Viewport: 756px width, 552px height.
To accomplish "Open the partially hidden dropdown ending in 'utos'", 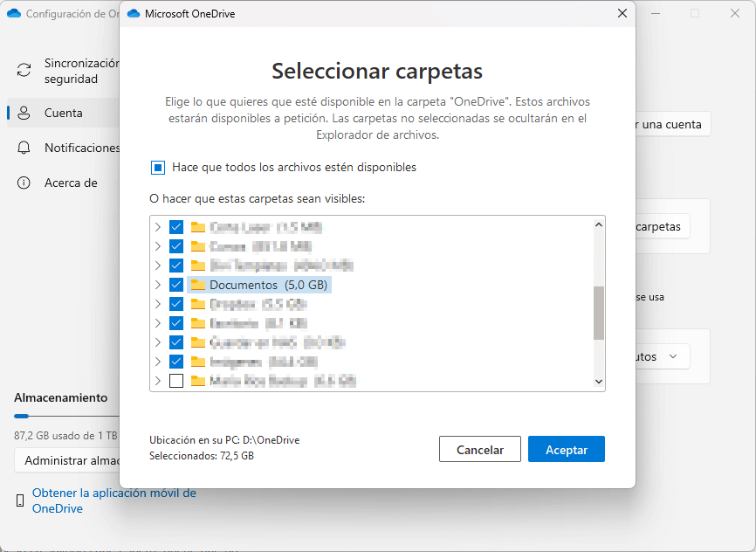I will (x=663, y=356).
